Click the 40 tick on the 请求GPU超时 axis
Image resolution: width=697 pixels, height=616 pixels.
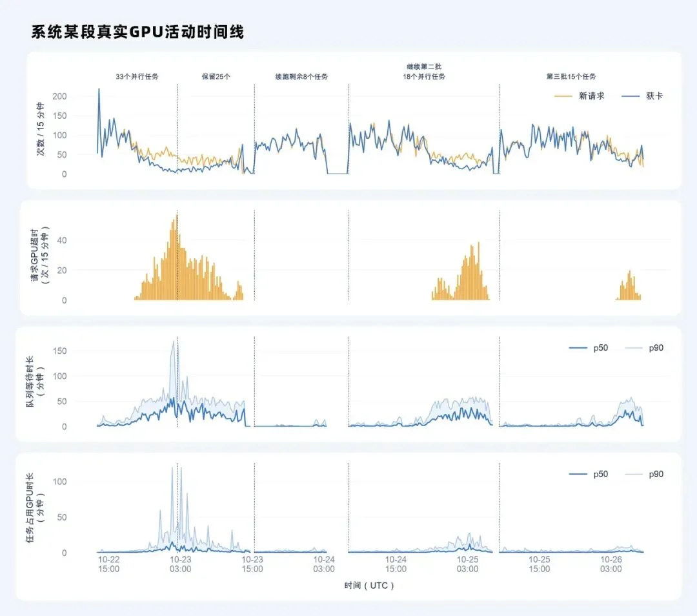(x=62, y=240)
